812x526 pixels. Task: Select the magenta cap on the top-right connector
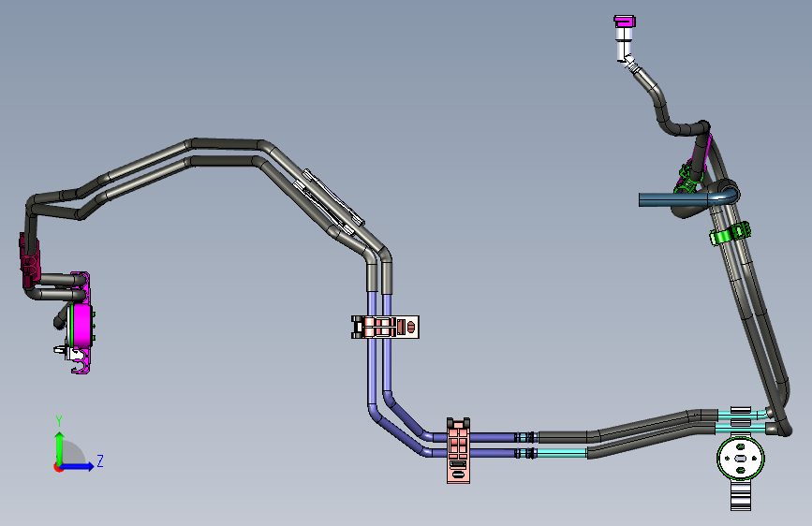tap(625, 22)
